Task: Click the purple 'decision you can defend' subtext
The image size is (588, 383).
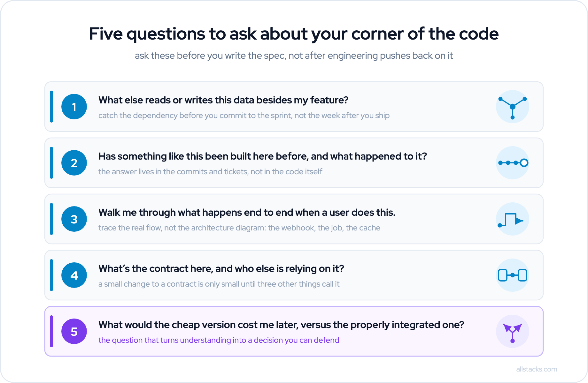Action: coord(219,340)
